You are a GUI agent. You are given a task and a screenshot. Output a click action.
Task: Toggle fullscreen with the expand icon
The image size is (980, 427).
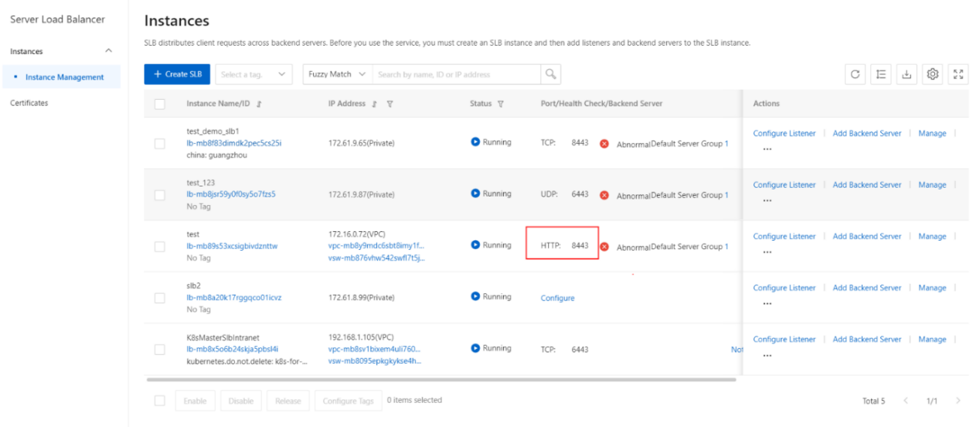959,74
